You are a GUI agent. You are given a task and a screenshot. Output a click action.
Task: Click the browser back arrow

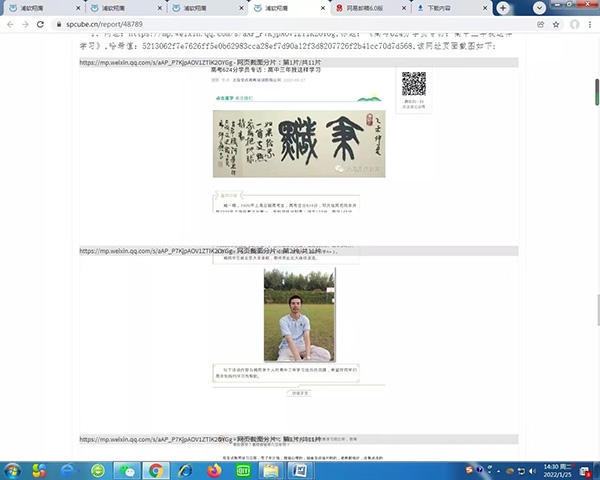click(9, 23)
